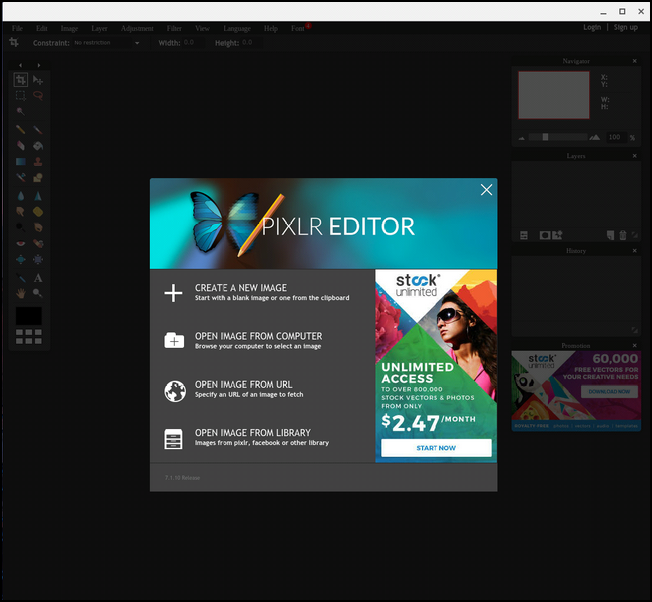Image resolution: width=652 pixels, height=602 pixels.
Task: Open the Language menu
Action: 237,28
